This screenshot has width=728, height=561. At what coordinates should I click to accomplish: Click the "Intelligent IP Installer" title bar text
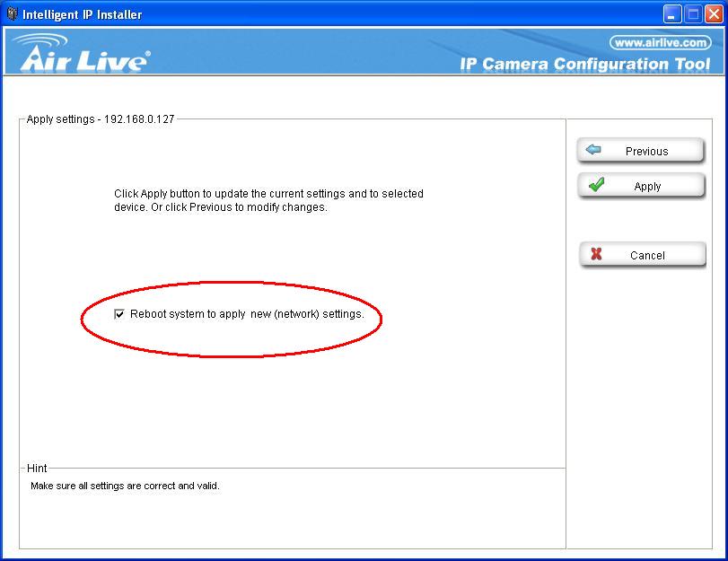click(82, 14)
